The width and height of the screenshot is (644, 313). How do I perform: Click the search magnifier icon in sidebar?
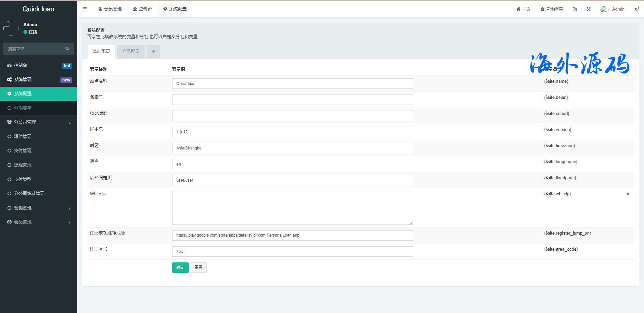click(67, 49)
